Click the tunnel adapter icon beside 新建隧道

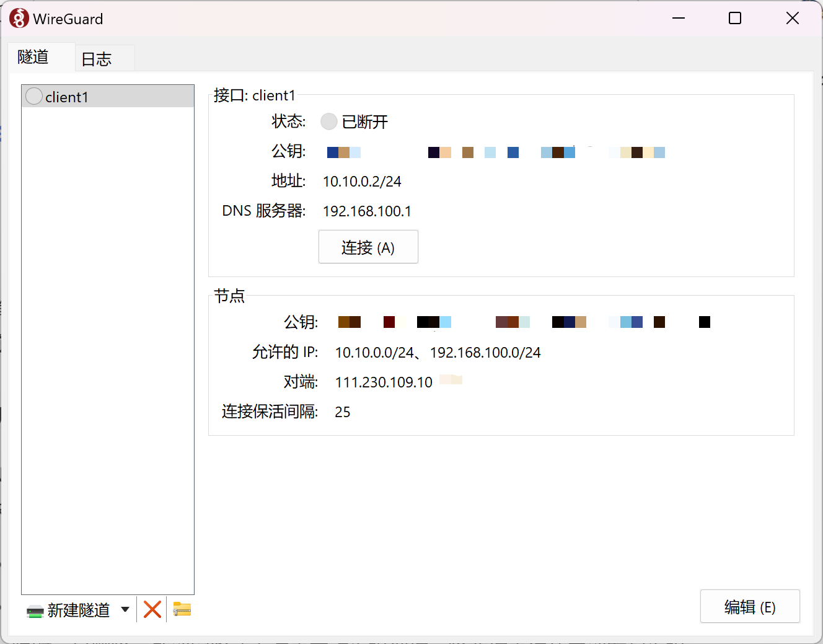(35, 611)
